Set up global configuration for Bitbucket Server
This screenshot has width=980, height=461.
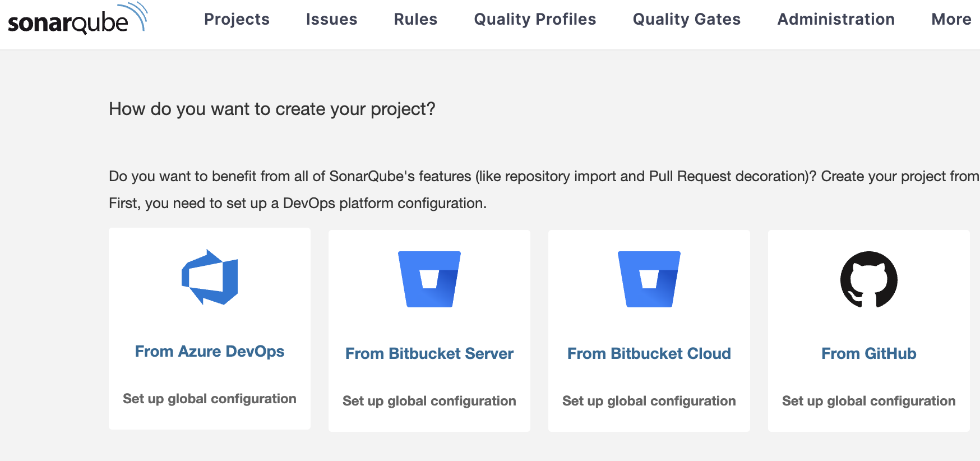pyautogui.click(x=429, y=401)
